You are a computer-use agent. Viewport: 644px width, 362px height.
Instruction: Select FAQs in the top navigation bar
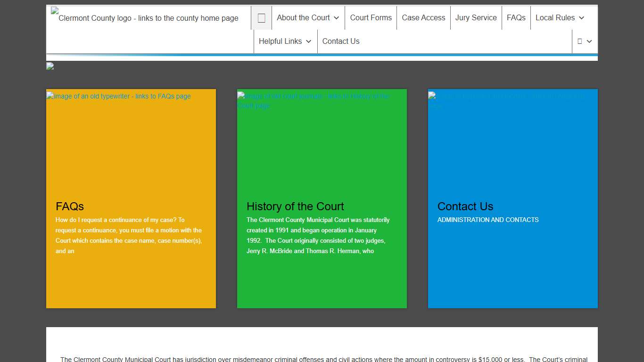(x=516, y=18)
